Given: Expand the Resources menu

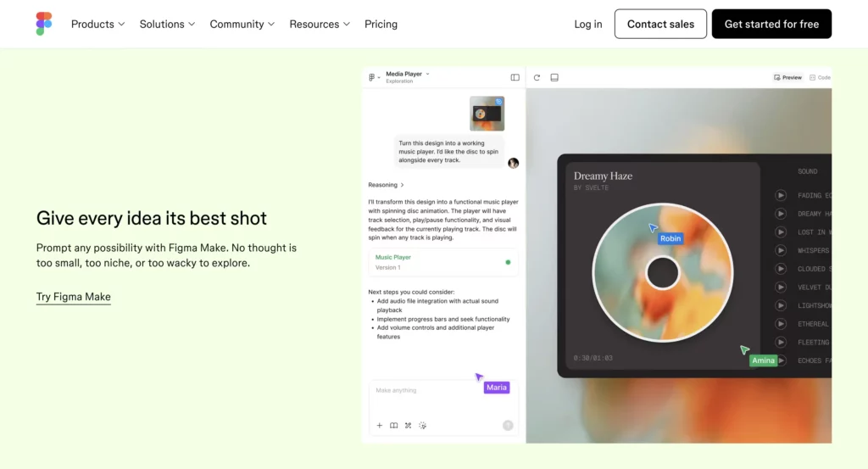Looking at the screenshot, I should [x=320, y=24].
